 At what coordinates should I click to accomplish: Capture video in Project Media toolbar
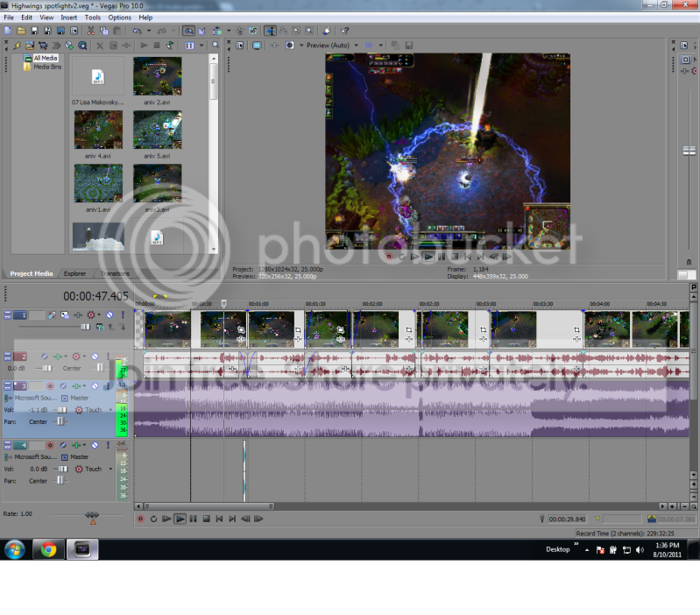(x=43, y=46)
